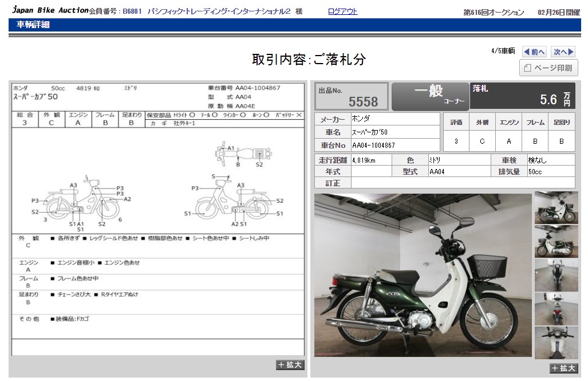
Task: Click the 第616回オークション auction number text
Action: tap(494, 13)
